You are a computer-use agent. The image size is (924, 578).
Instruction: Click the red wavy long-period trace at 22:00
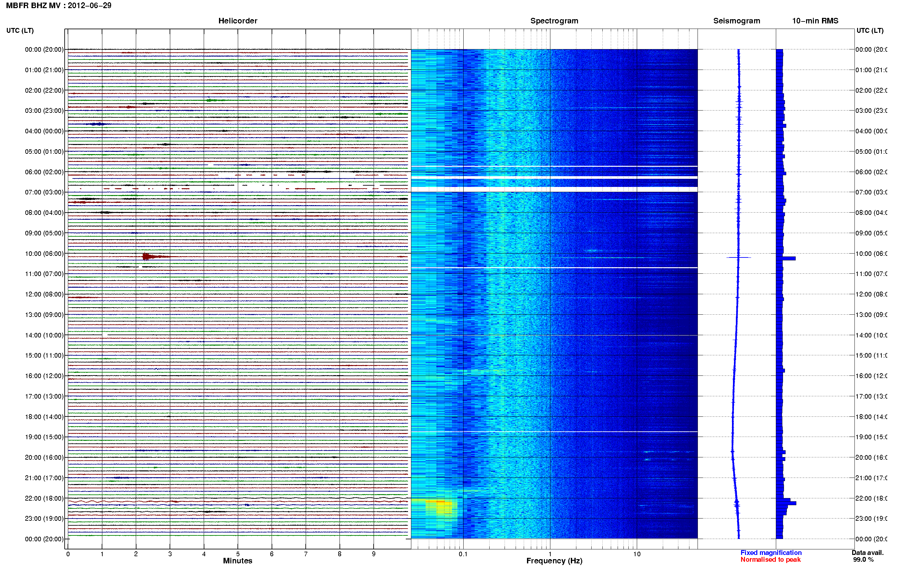coord(237,501)
